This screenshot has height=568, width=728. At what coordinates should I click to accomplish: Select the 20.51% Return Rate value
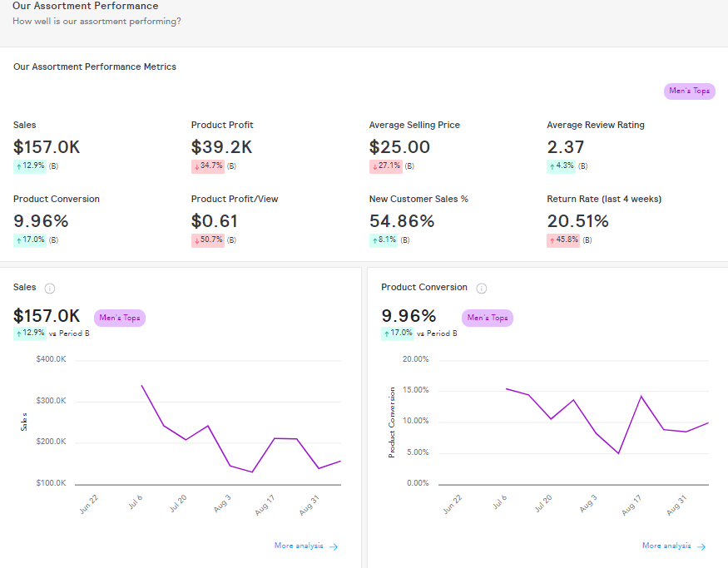tap(577, 221)
